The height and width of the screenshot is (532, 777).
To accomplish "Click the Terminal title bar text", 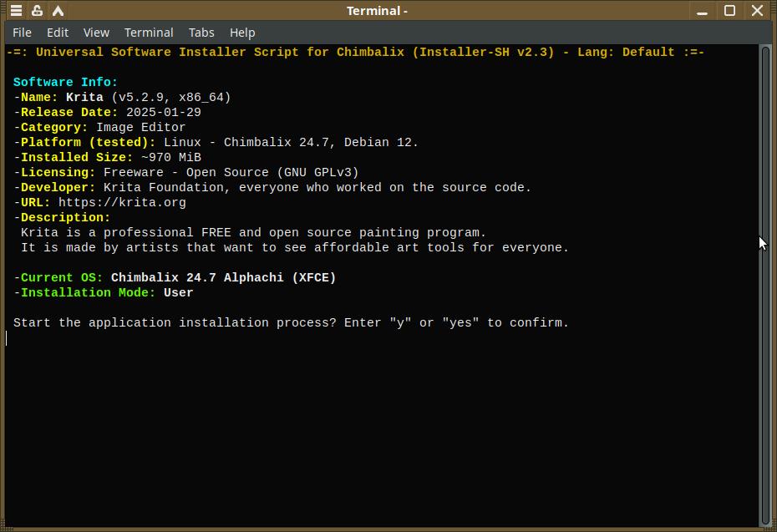I will click(x=377, y=11).
